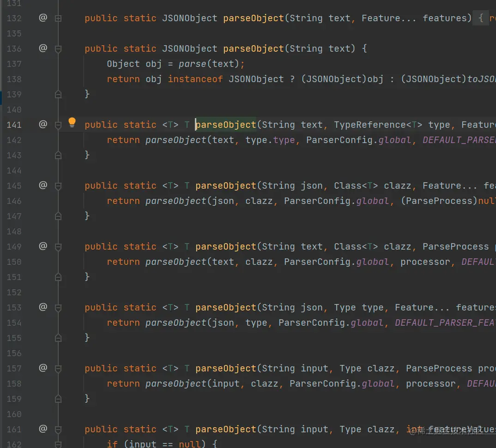Click the @ gutter icon on line 136
The image size is (496, 448).
(x=43, y=48)
